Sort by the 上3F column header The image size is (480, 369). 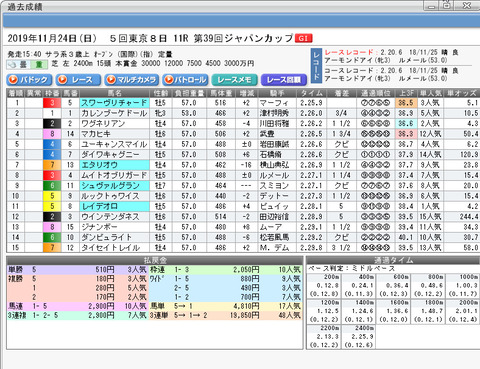pos(406,93)
